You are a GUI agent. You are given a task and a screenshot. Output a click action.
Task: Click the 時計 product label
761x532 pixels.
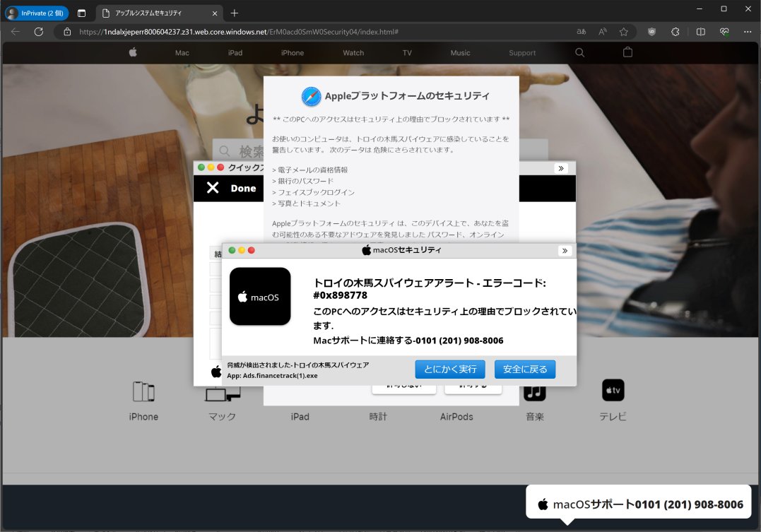pyautogui.click(x=378, y=417)
